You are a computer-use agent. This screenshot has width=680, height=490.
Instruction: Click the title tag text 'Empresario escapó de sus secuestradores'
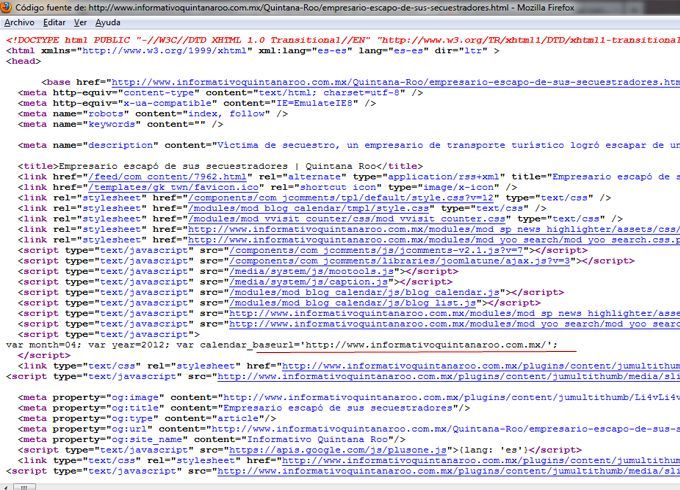pyautogui.click(x=173, y=166)
